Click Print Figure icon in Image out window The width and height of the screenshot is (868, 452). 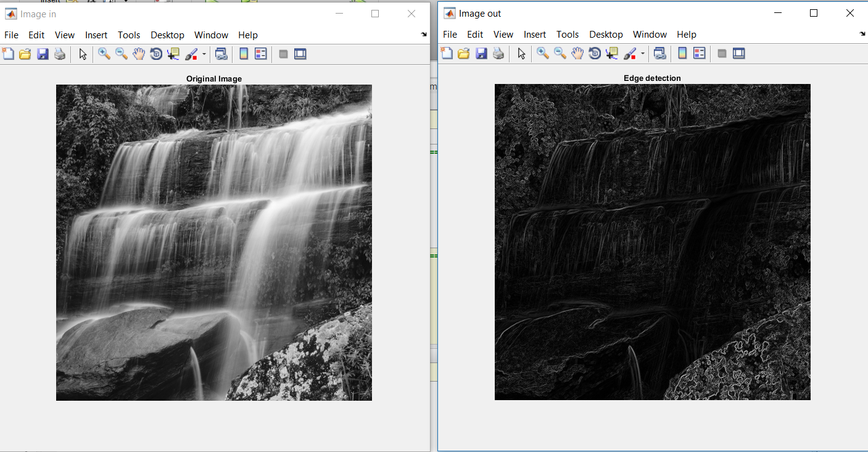tap(498, 54)
